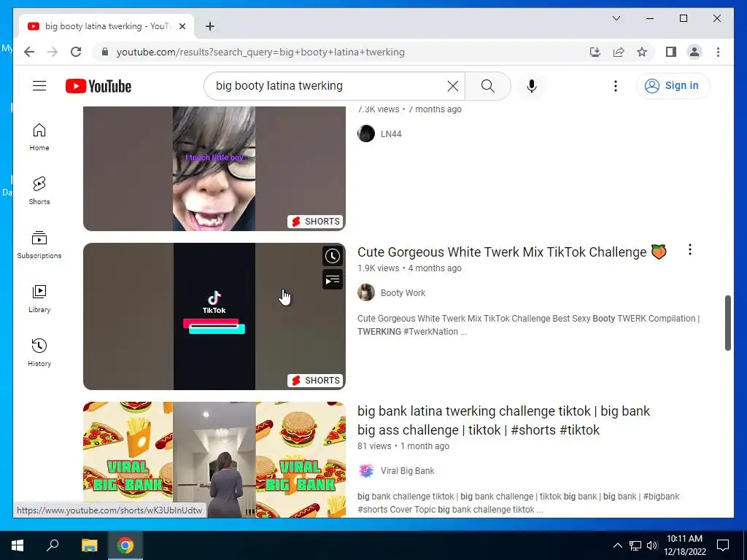Open big bank latina twerking challenge title

click(503, 421)
